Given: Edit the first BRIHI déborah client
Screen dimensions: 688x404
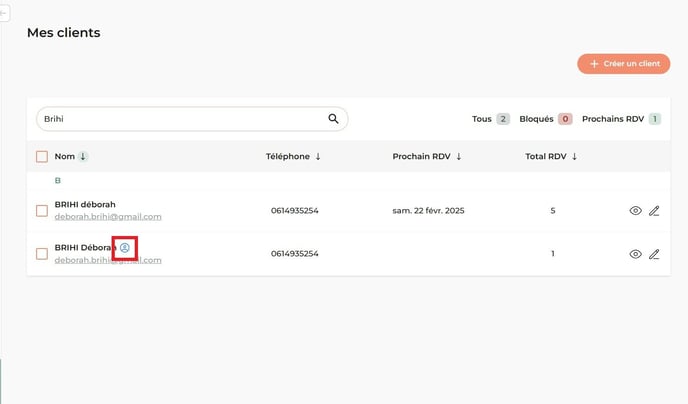Looking at the screenshot, I should (x=654, y=211).
